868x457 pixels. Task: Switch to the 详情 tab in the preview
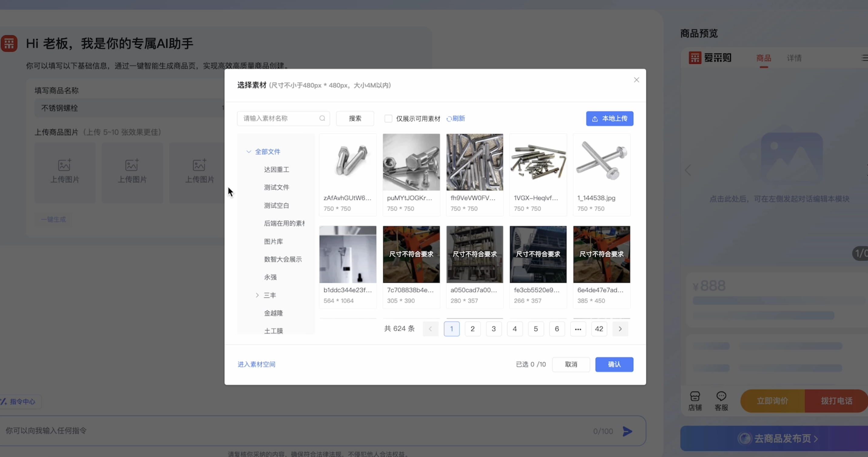[x=794, y=58]
